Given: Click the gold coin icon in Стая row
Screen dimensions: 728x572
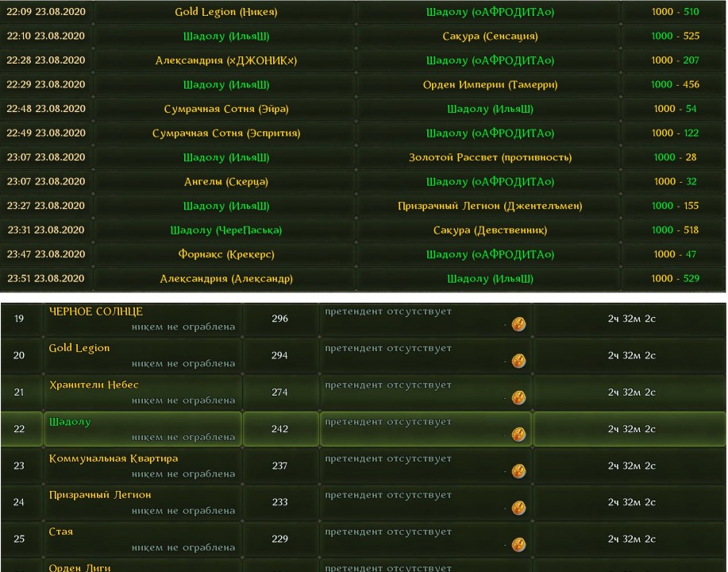Looking at the screenshot, I should coord(518,544).
